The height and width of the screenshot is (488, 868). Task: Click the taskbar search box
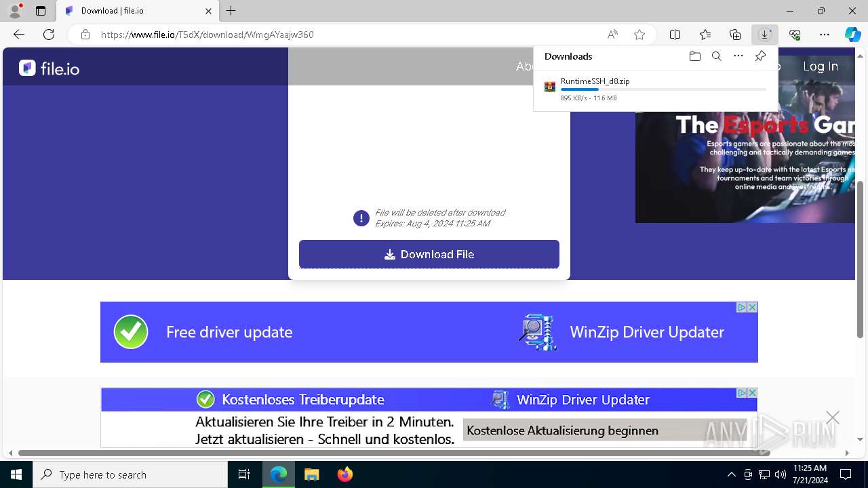click(x=130, y=474)
